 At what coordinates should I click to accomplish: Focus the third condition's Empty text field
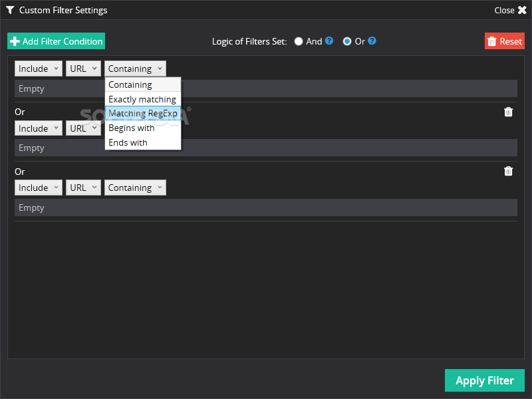(x=265, y=207)
